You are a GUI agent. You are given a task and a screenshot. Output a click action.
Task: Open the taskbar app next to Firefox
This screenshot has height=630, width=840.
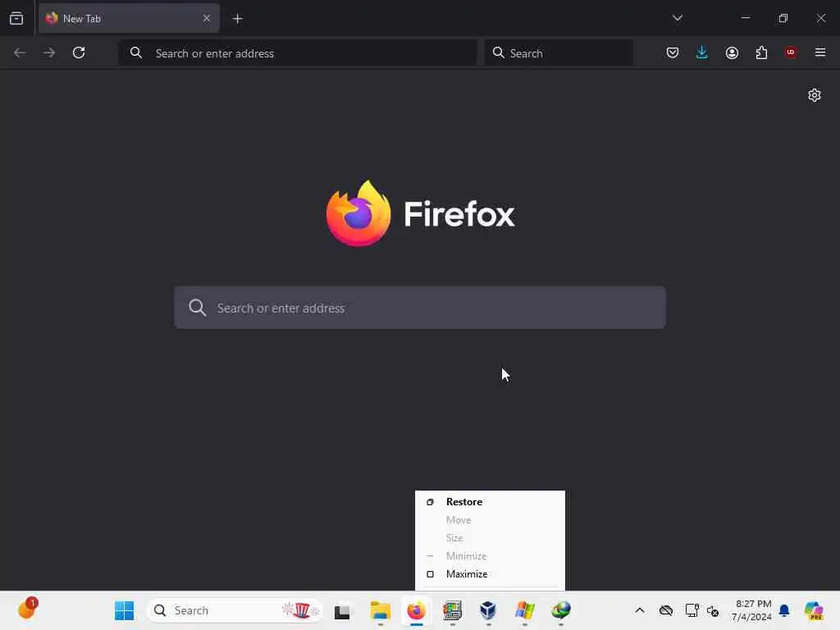[452, 610]
